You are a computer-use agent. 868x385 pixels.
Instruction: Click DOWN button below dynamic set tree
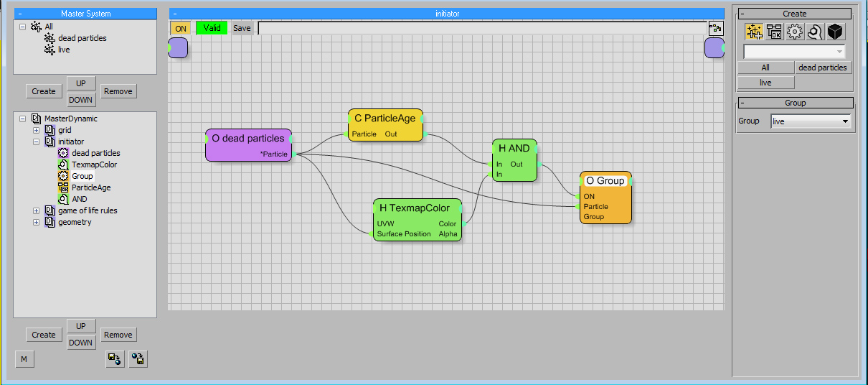[x=81, y=343]
